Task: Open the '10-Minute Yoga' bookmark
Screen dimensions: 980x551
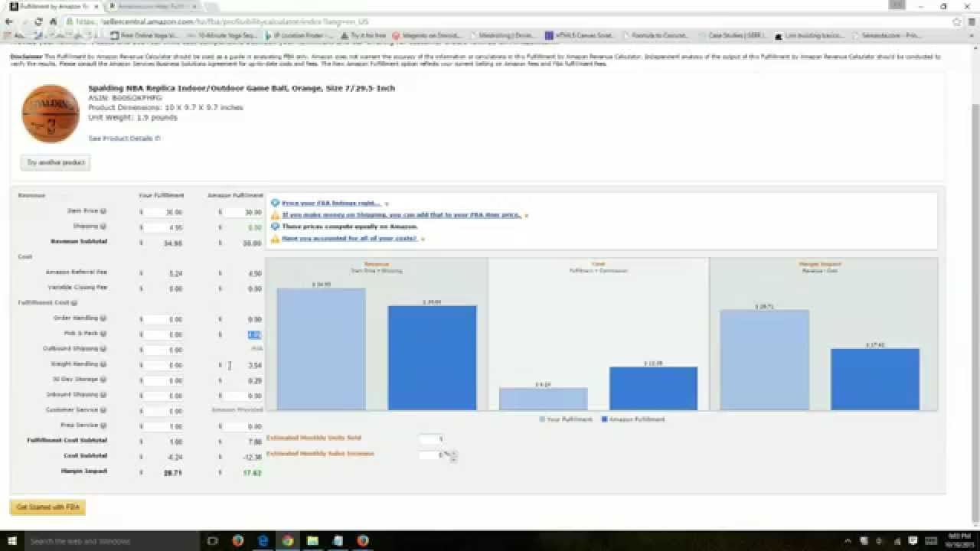Action: pyautogui.click(x=222, y=35)
